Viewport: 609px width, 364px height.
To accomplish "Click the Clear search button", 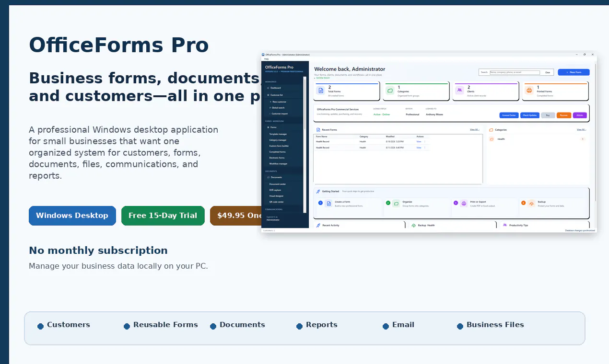I will pyautogui.click(x=548, y=72).
